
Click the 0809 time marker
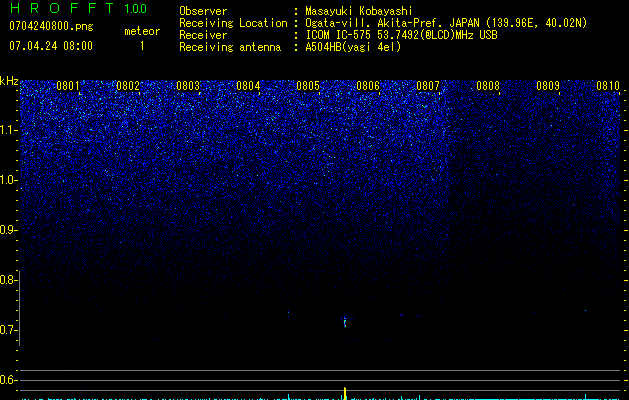(x=548, y=86)
